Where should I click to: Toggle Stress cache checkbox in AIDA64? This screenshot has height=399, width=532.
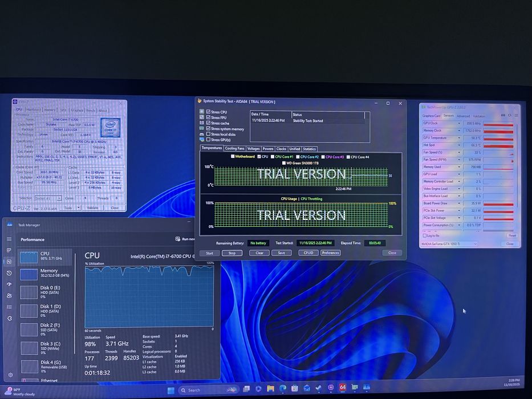point(208,123)
